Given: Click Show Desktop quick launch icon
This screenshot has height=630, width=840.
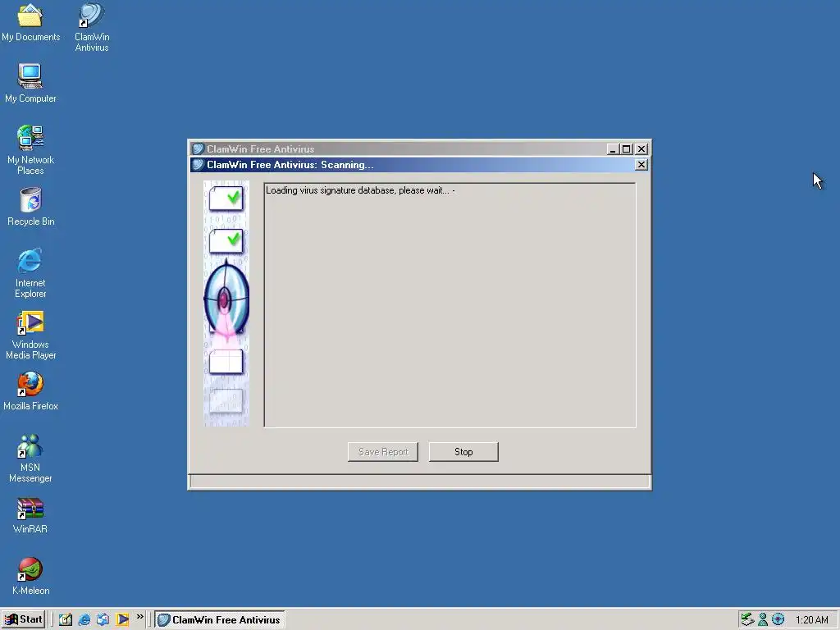Looking at the screenshot, I should pos(66,619).
